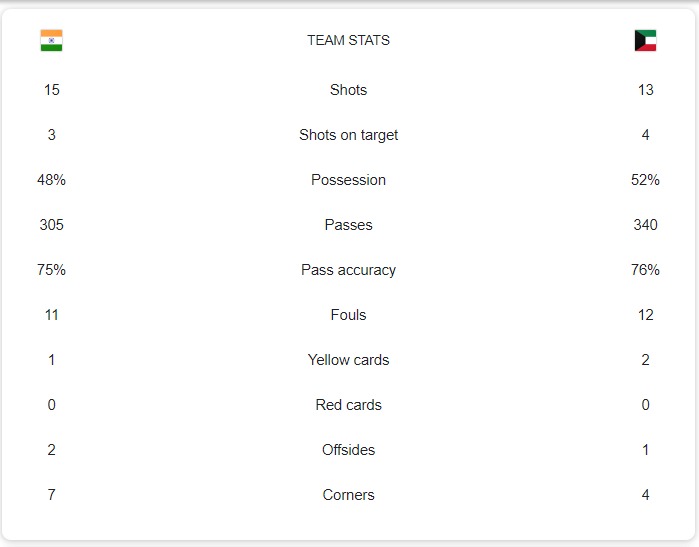Image resolution: width=699 pixels, height=547 pixels.
Task: Select the Corners stat label
Action: (348, 495)
